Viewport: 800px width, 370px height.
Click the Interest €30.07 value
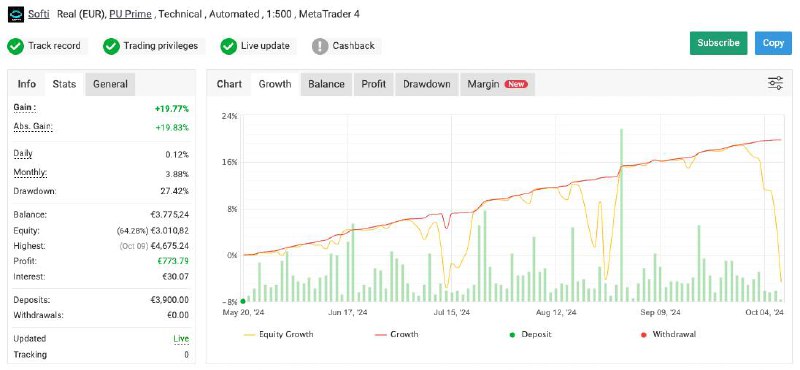[176, 277]
